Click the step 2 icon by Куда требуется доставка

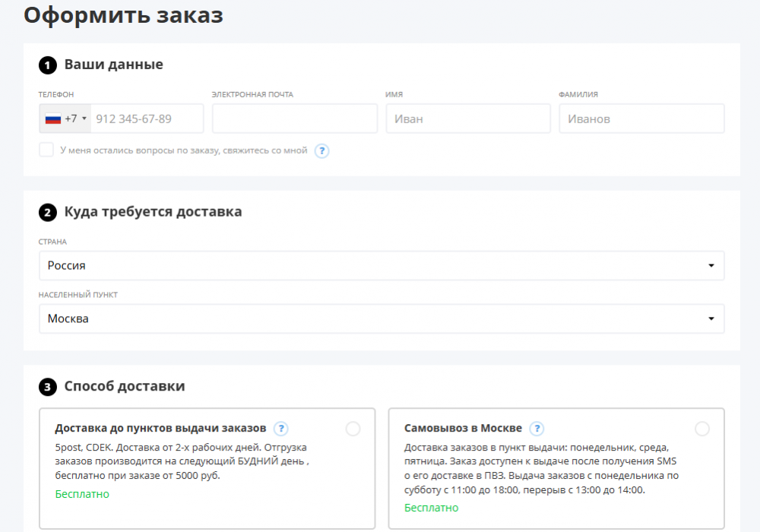(48, 214)
